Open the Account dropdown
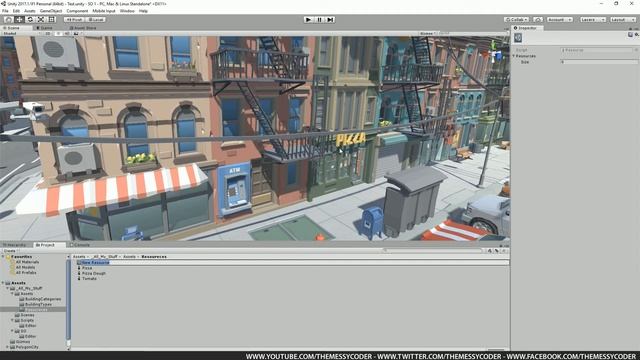The height and width of the screenshot is (360, 640). click(560, 20)
